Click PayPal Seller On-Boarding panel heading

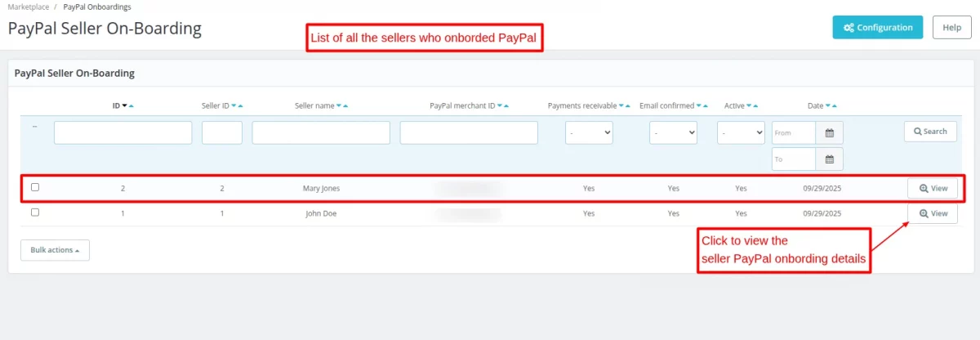[x=74, y=73]
